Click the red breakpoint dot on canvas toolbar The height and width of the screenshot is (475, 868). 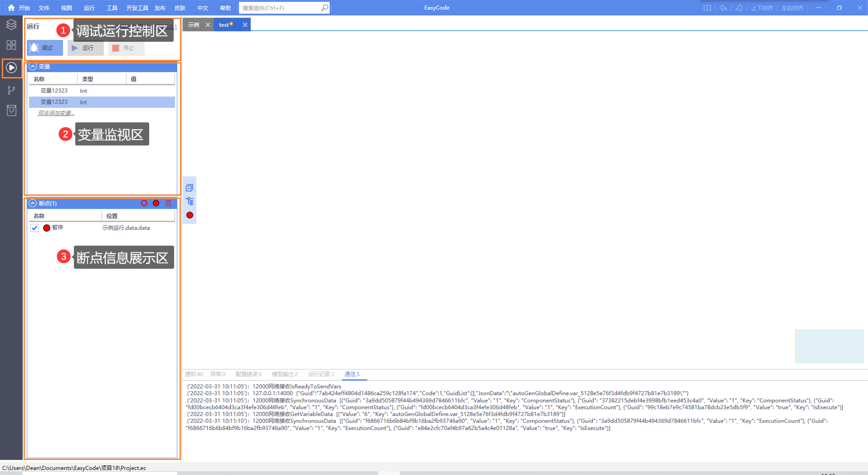pyautogui.click(x=190, y=215)
